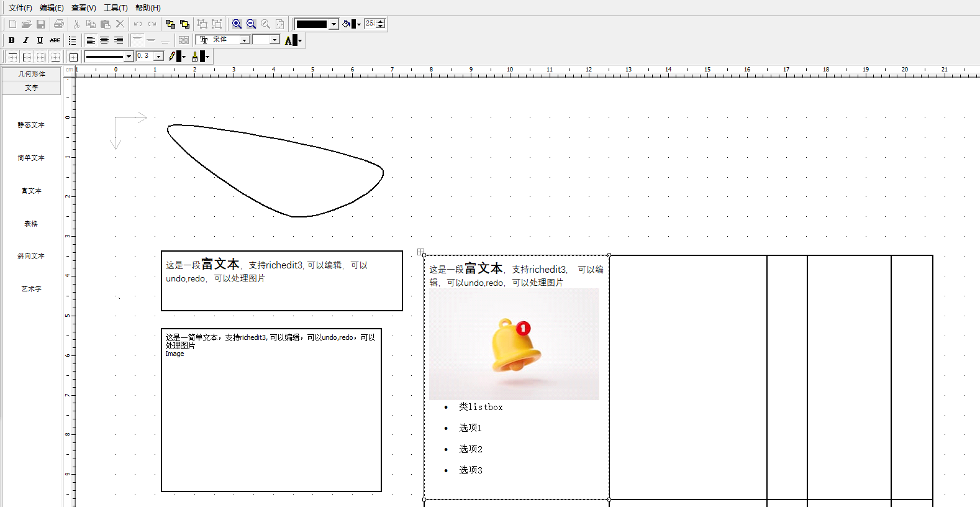The width and height of the screenshot is (980, 507).
Task: Open the 帮助(H) menu
Action: 148,8
